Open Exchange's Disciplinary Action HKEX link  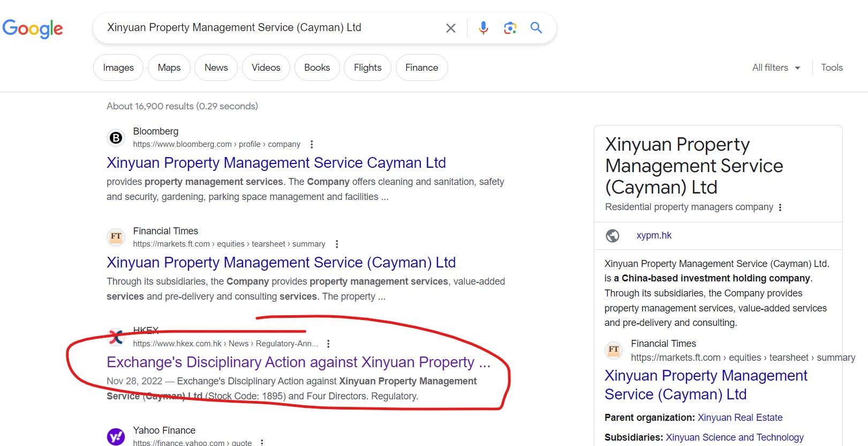point(298,362)
